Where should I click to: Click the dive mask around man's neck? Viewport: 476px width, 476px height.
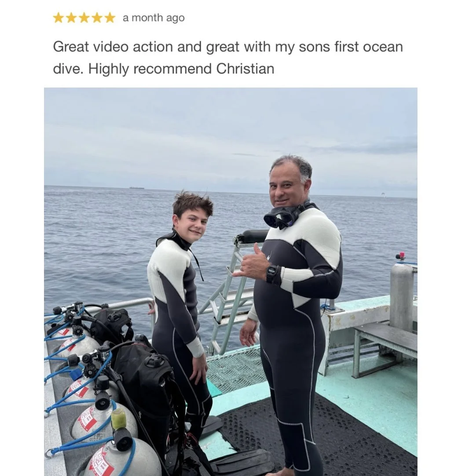point(279,218)
